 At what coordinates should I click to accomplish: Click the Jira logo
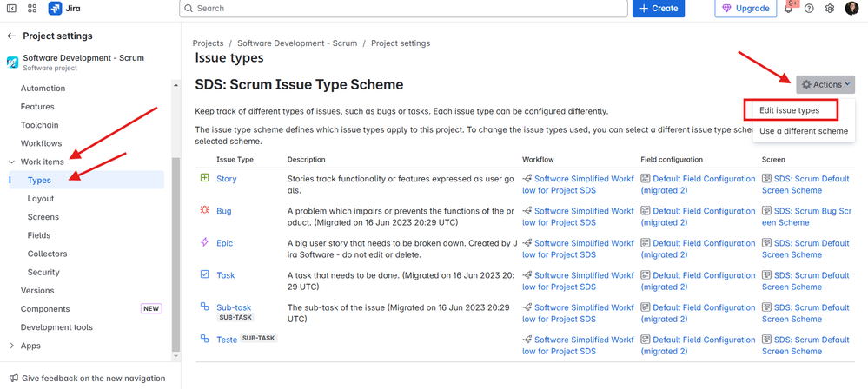point(64,9)
